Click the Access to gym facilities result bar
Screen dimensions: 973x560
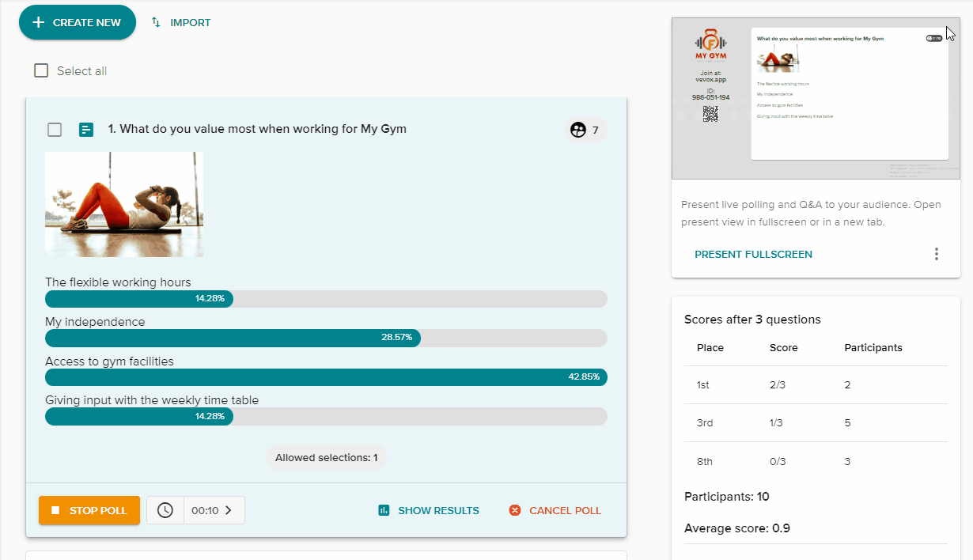tap(326, 377)
